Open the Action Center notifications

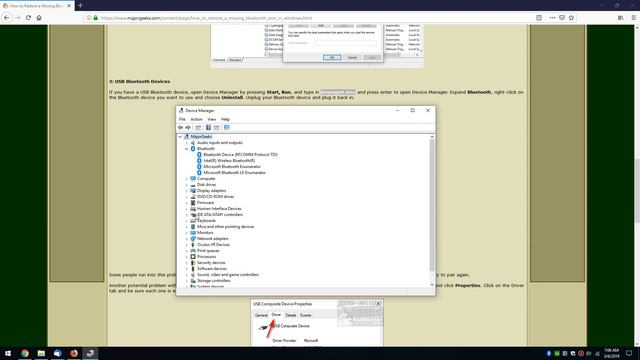[629, 353]
